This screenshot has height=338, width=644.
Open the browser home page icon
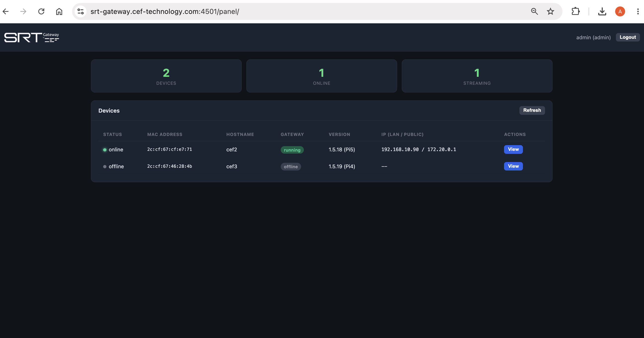(59, 11)
